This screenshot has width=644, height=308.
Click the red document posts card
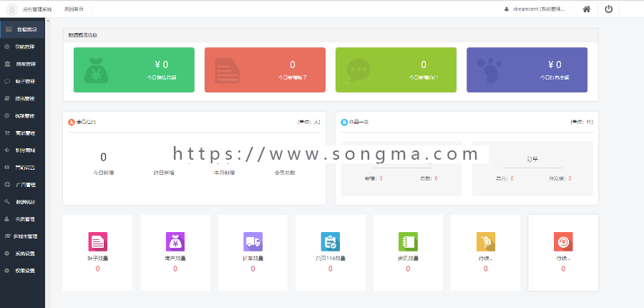[x=265, y=70]
